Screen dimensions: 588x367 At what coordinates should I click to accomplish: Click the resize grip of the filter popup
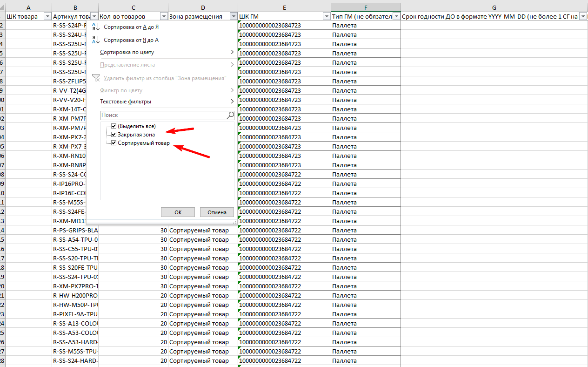[x=234, y=223]
